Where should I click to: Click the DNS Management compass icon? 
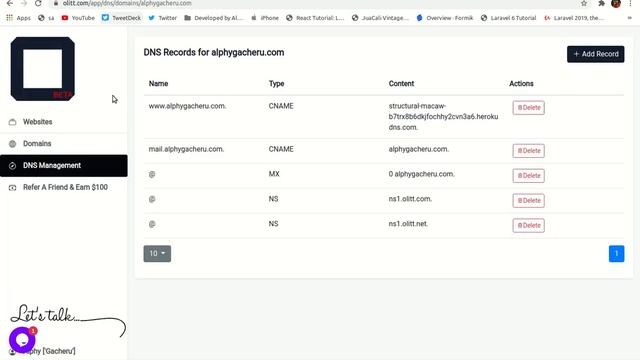[x=12, y=166]
